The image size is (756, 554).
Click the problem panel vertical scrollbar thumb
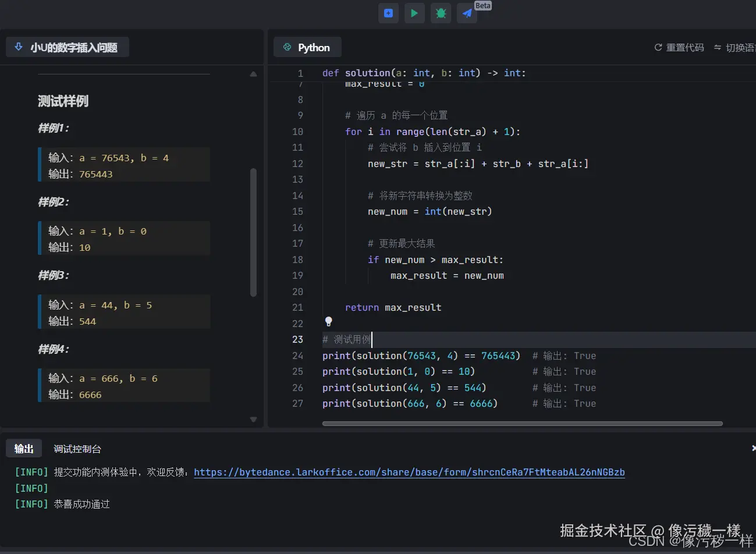253,233
